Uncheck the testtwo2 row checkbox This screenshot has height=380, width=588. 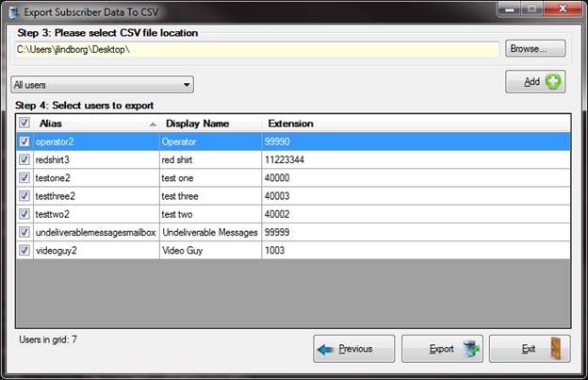tap(24, 214)
